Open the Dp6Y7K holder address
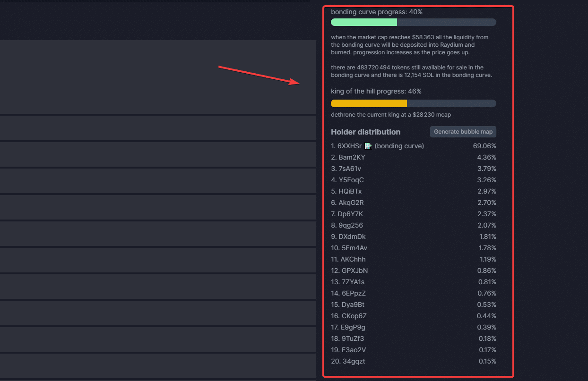Screen dimensions: 588x381 (350, 214)
